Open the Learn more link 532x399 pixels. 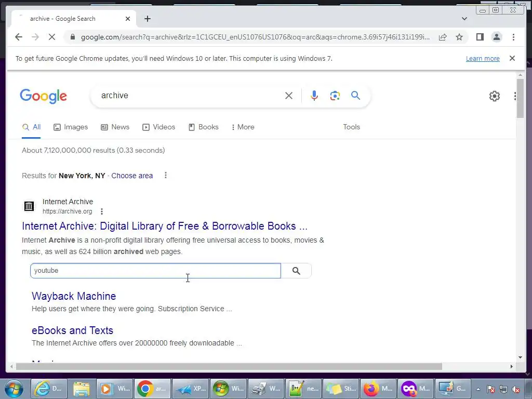[x=483, y=58]
